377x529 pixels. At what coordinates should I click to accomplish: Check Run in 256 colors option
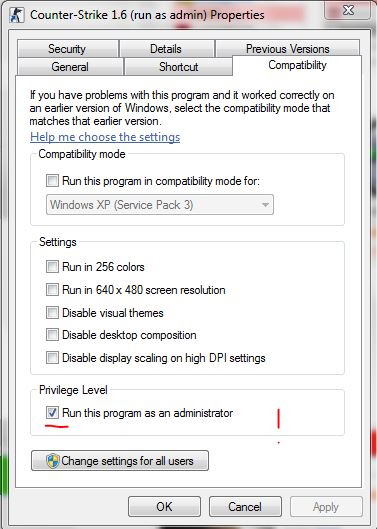coord(52,267)
